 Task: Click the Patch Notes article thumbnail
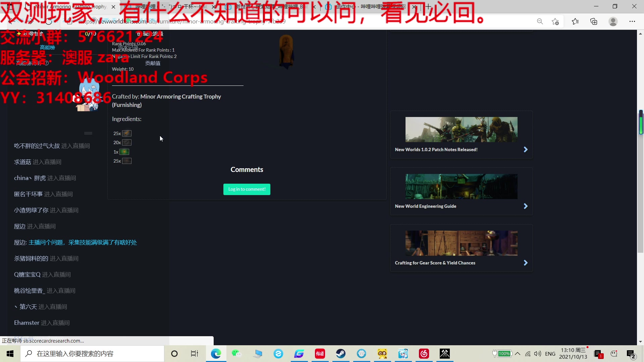(461, 129)
